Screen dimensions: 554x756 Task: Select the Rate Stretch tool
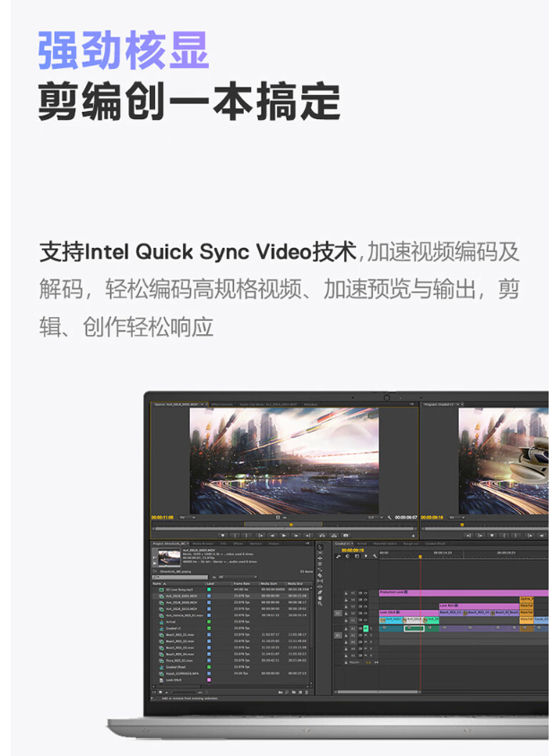(320, 570)
